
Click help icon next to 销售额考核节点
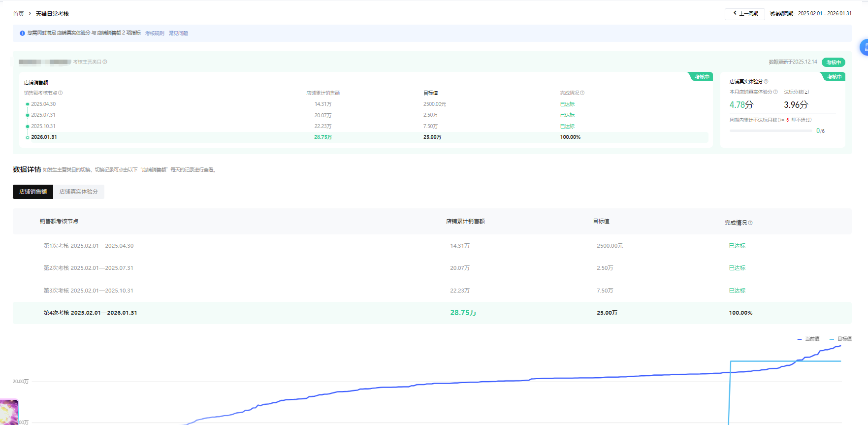(61, 93)
